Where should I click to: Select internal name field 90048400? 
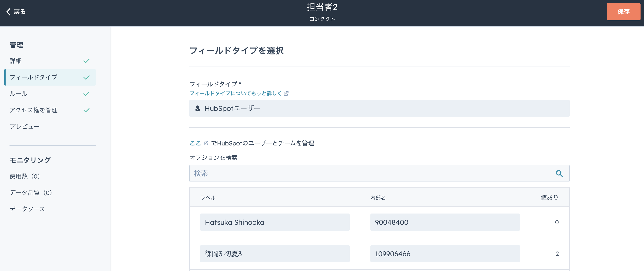[x=445, y=222]
